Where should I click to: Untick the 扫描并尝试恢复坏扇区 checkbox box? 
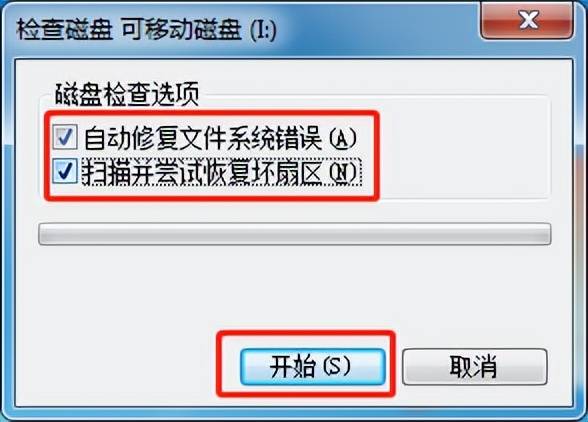click(65, 171)
